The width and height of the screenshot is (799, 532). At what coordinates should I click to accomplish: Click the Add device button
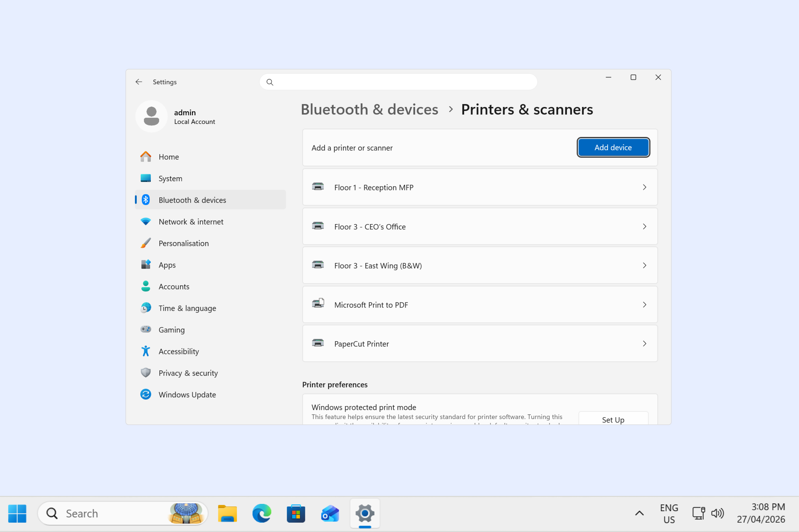[x=613, y=147]
